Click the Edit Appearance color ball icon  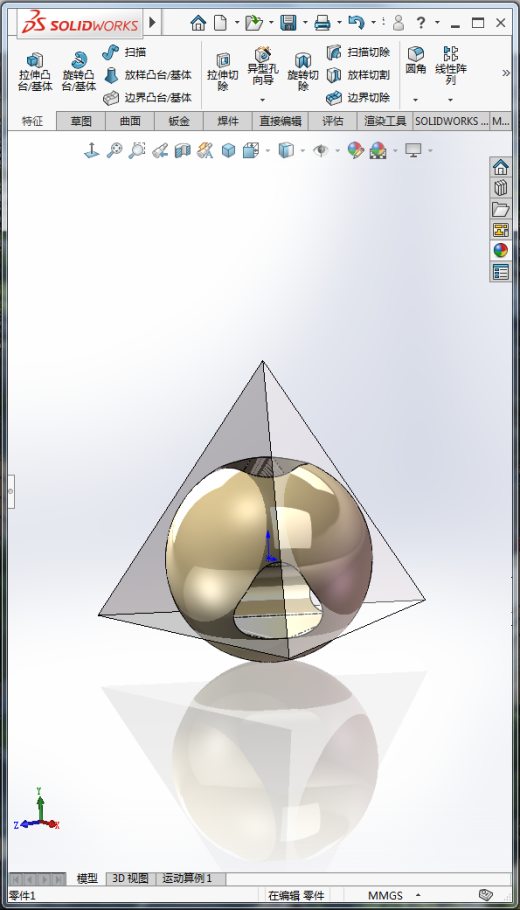(355, 151)
